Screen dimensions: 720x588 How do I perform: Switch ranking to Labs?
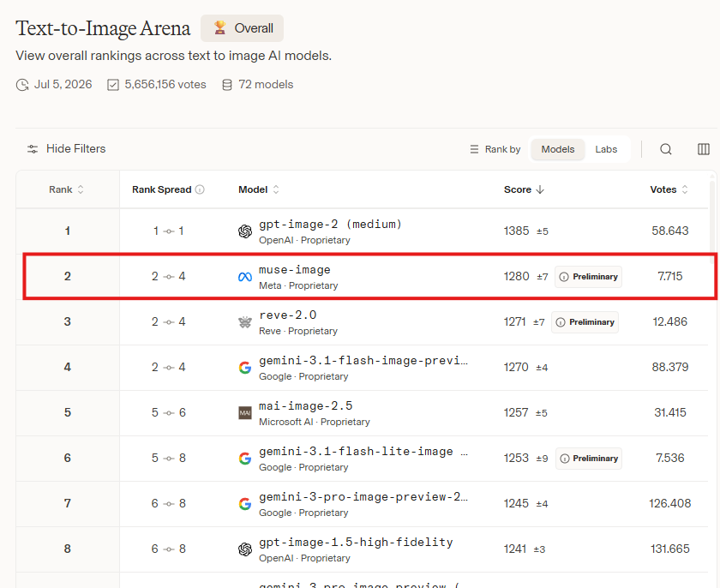point(606,149)
